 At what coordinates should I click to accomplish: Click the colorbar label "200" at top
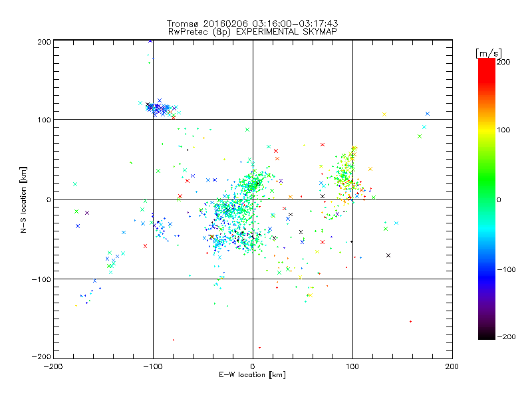click(x=503, y=62)
